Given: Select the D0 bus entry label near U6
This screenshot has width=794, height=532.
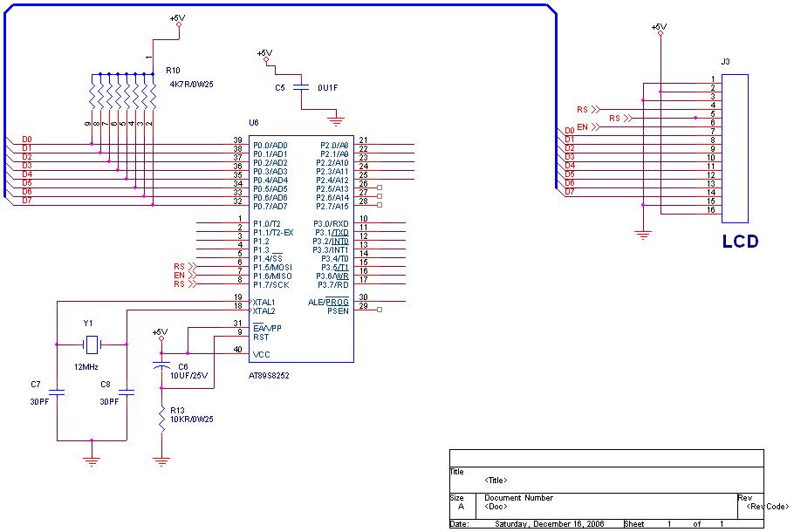Looking at the screenshot, I should tap(27, 140).
